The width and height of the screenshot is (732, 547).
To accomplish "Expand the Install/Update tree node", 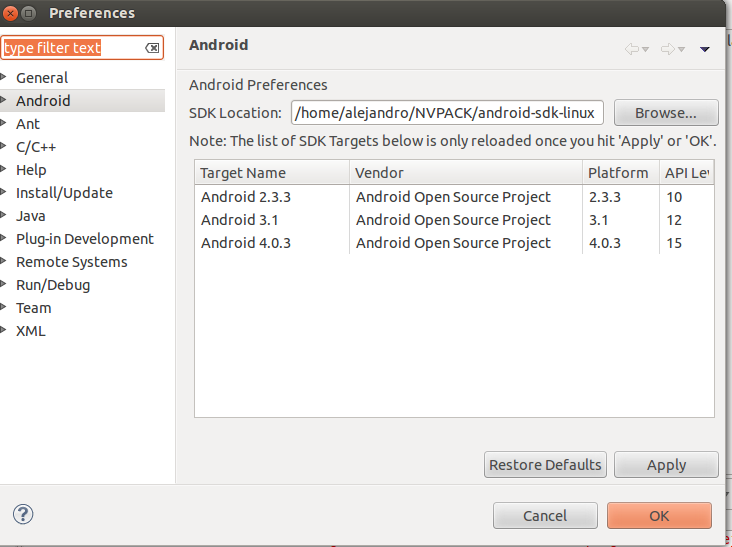I will pyautogui.click(x=4, y=192).
